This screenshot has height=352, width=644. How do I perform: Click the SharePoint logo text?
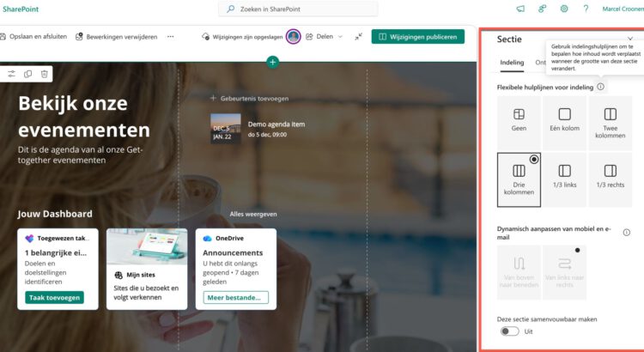click(21, 9)
